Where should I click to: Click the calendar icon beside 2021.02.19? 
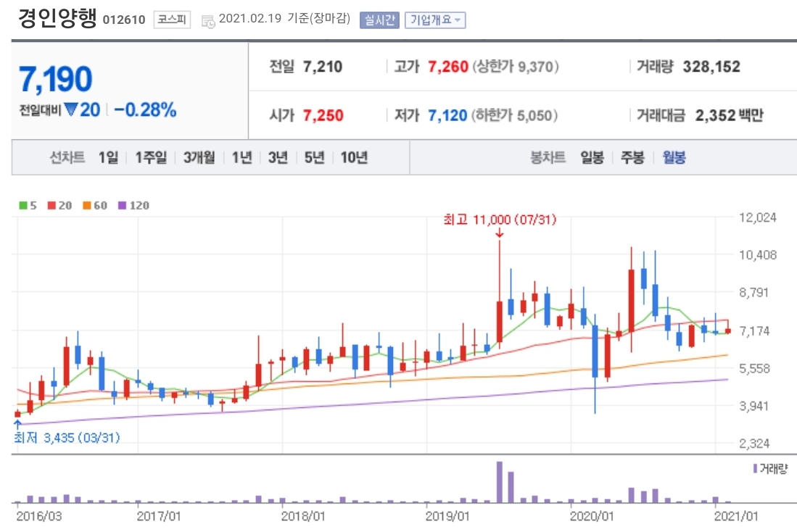208,21
